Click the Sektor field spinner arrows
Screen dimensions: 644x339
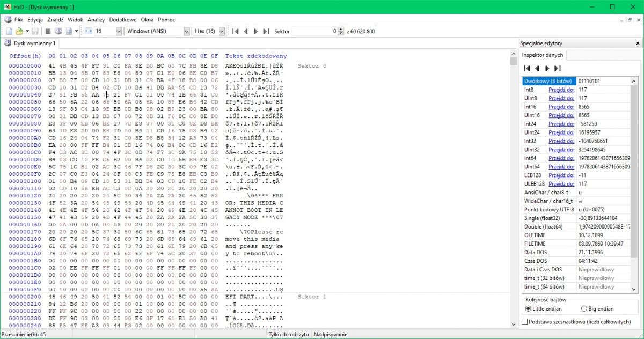pos(341,31)
